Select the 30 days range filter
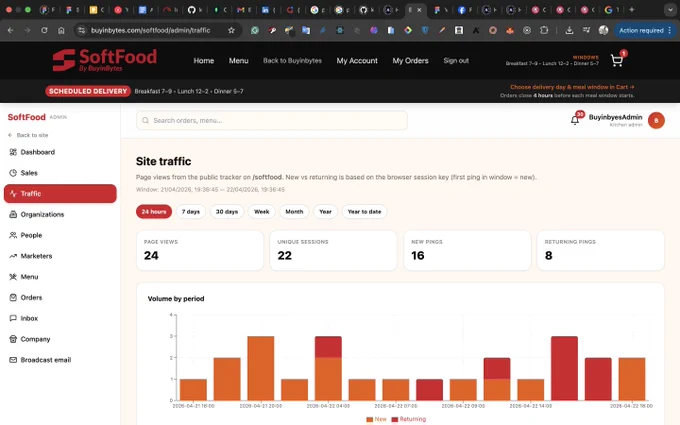 tap(227, 212)
